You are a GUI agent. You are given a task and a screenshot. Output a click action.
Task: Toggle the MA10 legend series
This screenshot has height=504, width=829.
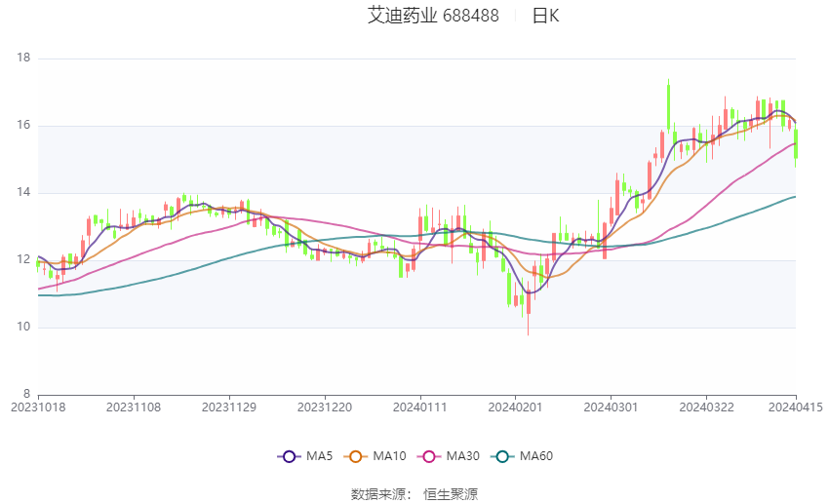pyautogui.click(x=375, y=456)
